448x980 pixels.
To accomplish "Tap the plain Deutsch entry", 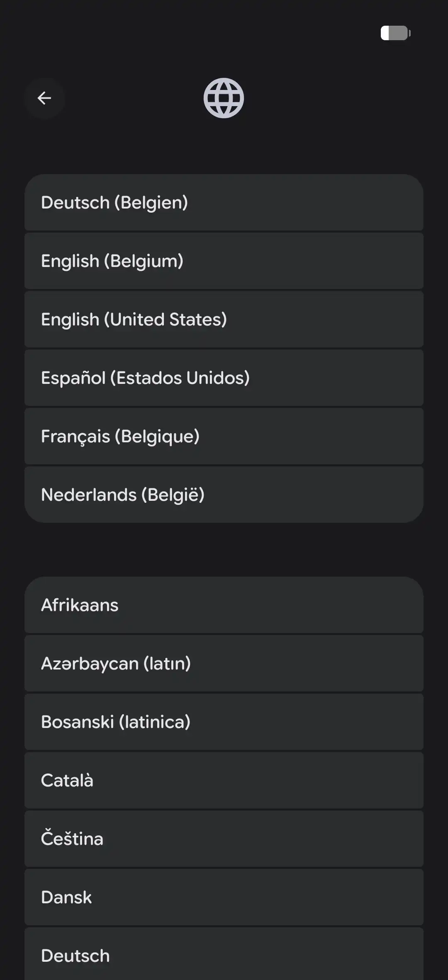I will point(224,956).
